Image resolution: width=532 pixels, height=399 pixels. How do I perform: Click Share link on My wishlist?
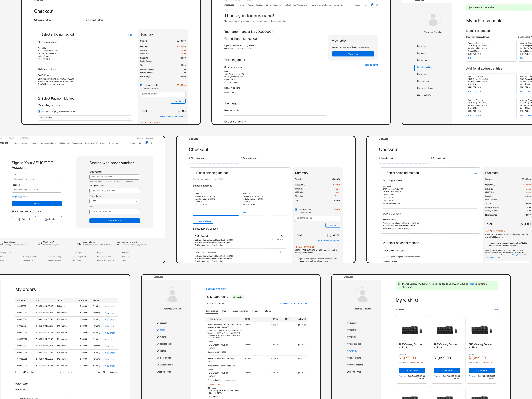point(495,309)
